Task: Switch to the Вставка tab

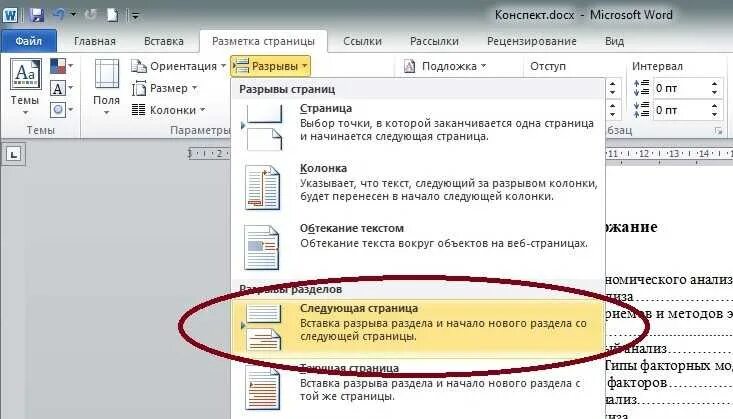Action: (x=164, y=41)
